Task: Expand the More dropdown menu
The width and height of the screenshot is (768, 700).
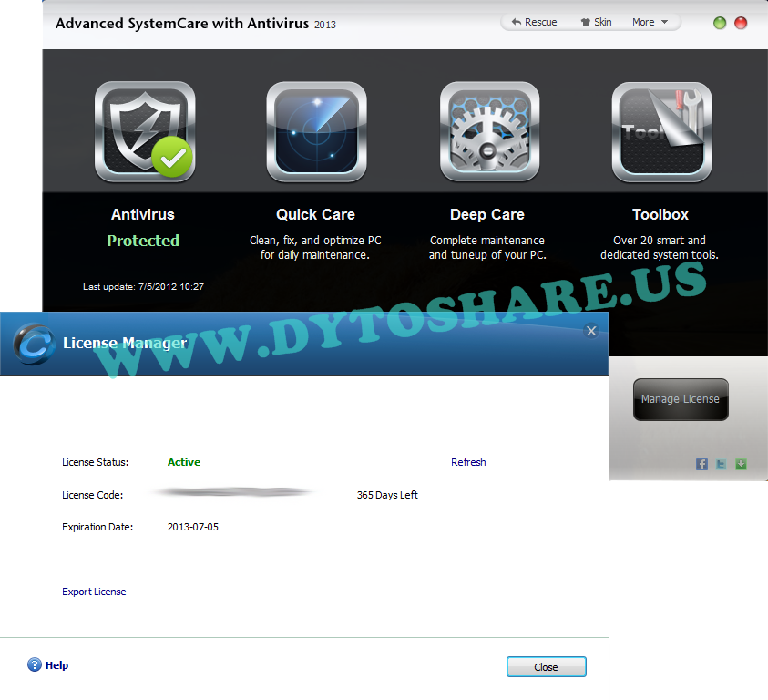Action: tap(650, 22)
